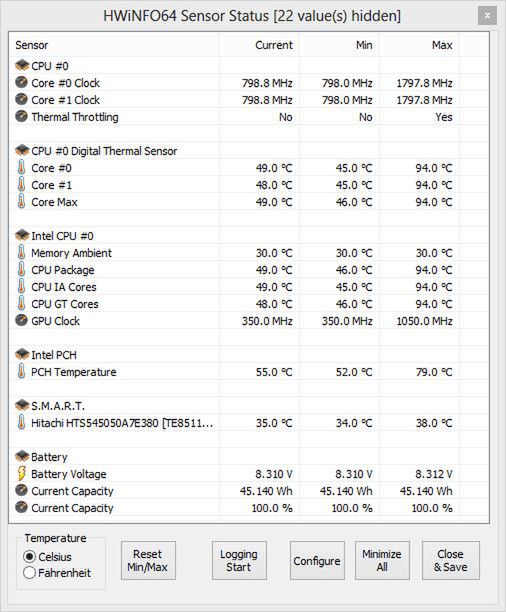Start logging with Logging Start button

(239, 560)
